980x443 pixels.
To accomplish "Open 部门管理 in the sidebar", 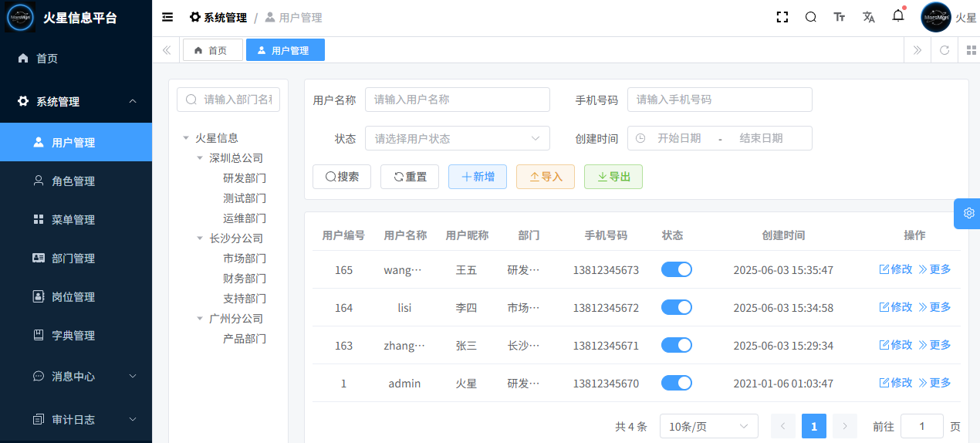I will 76,258.
